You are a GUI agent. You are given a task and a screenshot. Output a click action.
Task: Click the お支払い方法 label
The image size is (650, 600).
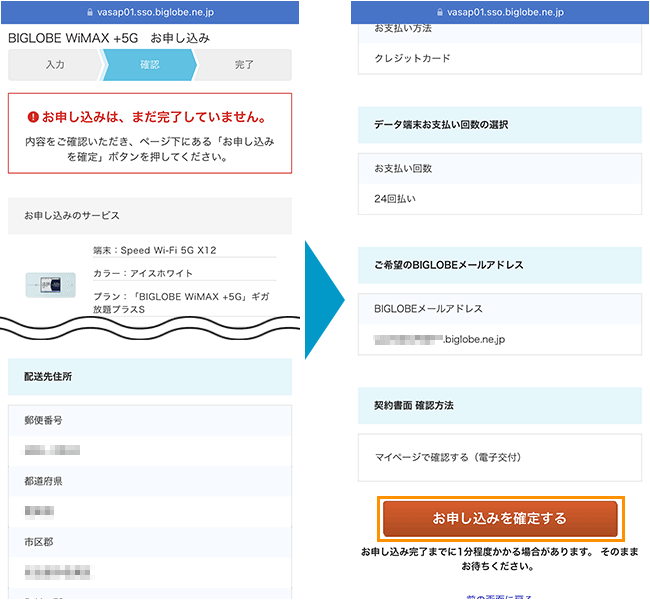tap(403, 28)
